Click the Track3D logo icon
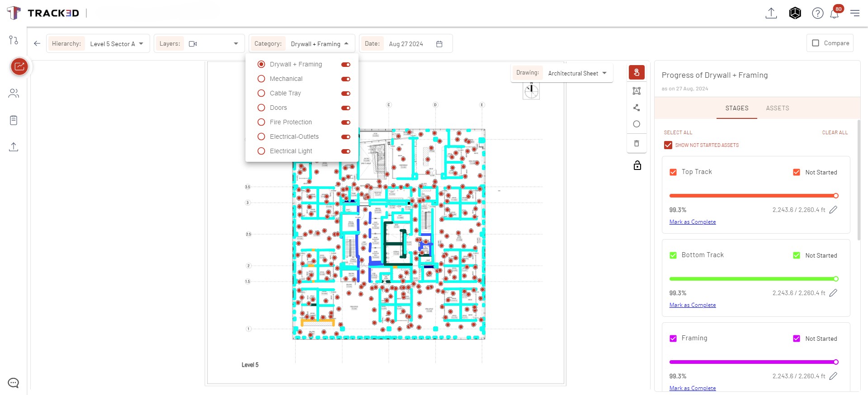 [x=14, y=13]
